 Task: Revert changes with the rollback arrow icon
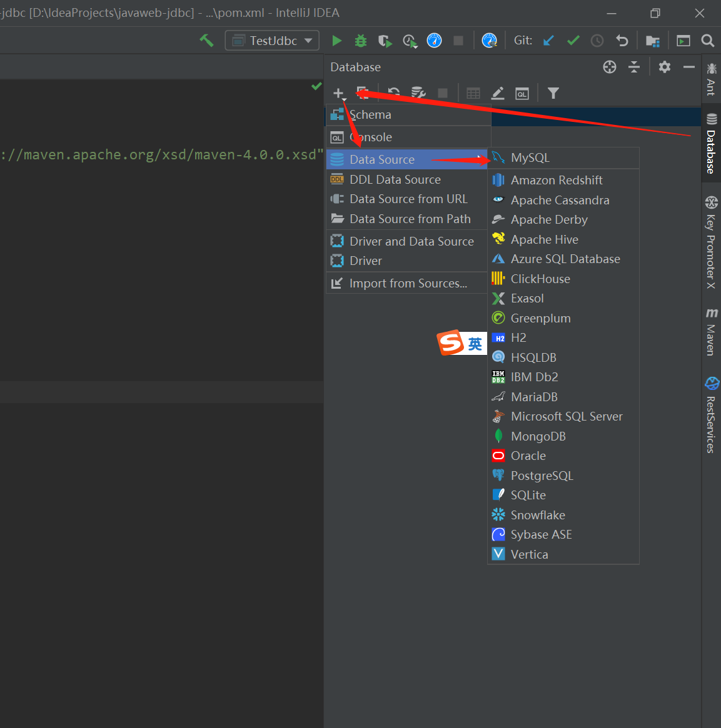click(x=622, y=41)
